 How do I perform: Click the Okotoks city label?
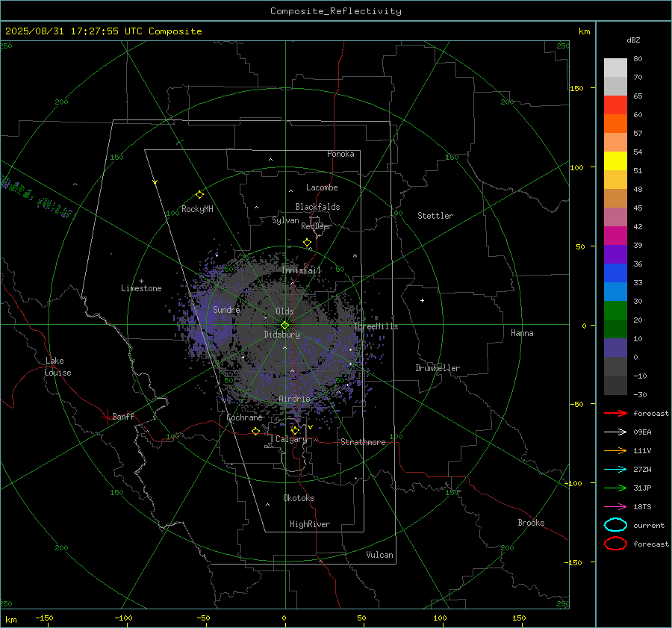[x=299, y=498]
